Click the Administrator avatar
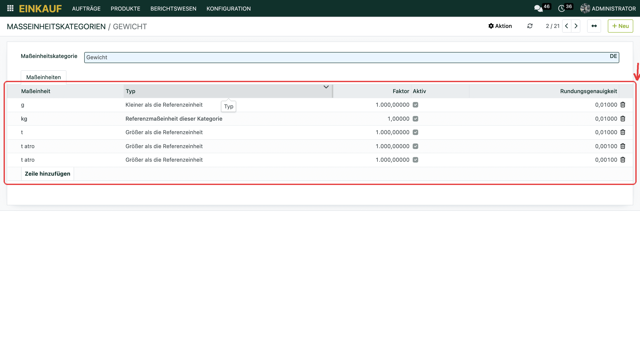 click(585, 8)
